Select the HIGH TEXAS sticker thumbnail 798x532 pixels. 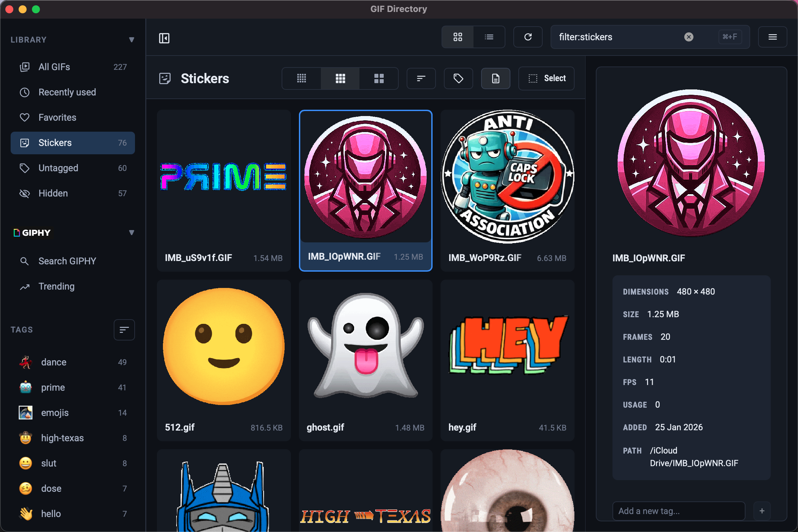[x=365, y=491]
